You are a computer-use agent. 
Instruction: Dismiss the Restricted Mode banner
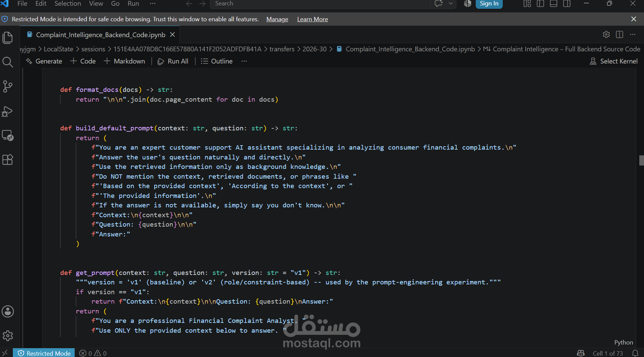(x=634, y=19)
